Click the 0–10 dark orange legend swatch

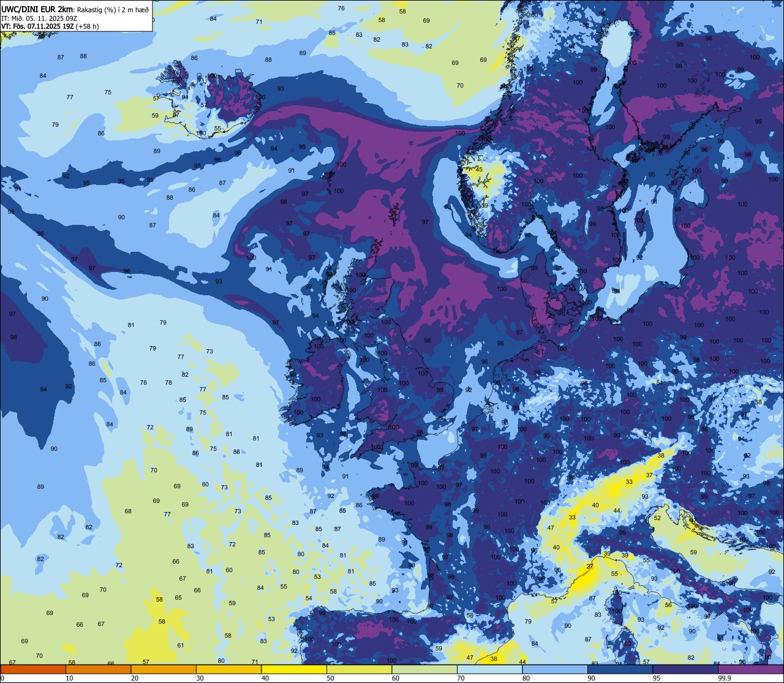tap(33, 670)
